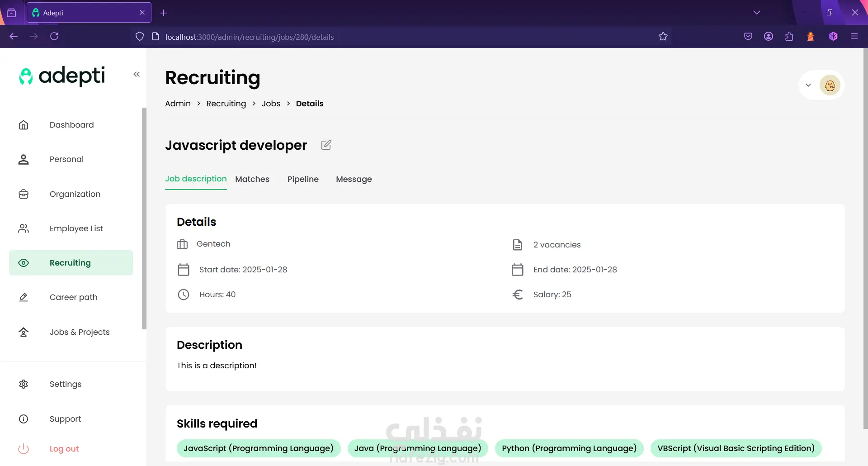This screenshot has width=868, height=466.
Task: Open Dashboard from the sidebar
Action: point(71,125)
